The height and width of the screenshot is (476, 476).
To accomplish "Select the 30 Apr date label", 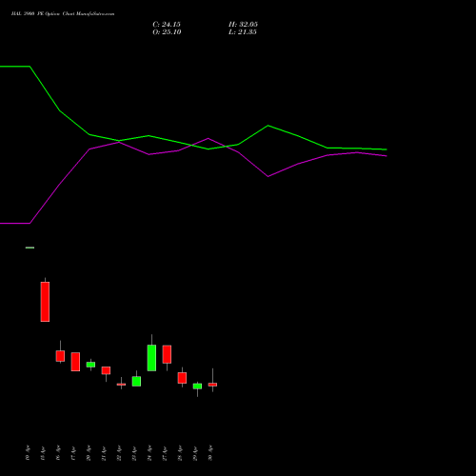I will pos(210,453).
